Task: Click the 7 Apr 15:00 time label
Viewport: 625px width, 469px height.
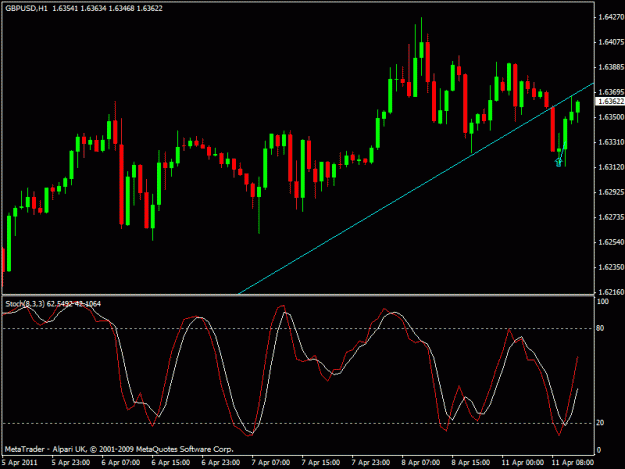Action: coord(321,463)
